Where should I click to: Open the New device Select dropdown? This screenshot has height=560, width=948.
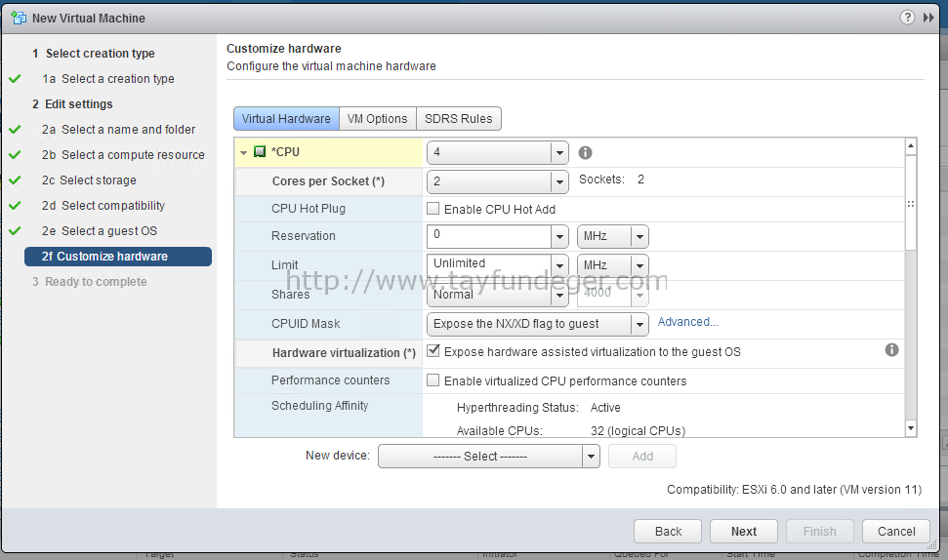pyautogui.click(x=592, y=456)
